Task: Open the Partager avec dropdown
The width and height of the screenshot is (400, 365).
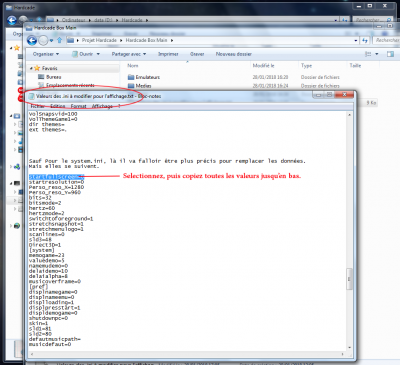Action: [x=129, y=54]
